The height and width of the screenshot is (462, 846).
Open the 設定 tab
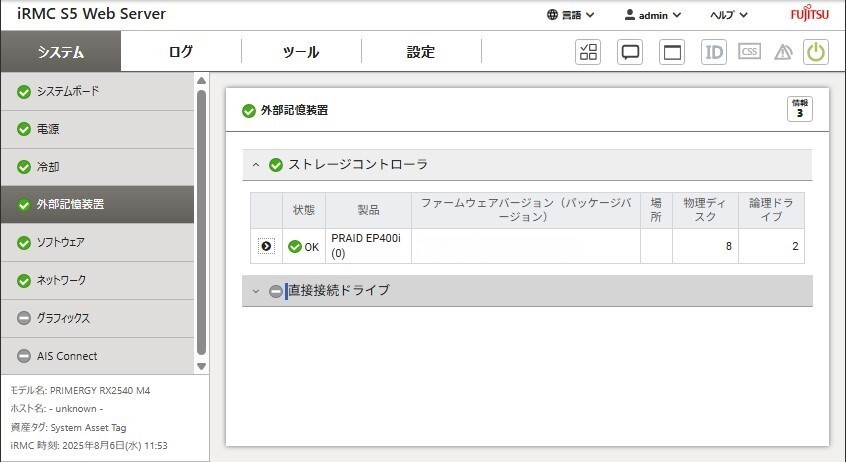click(x=421, y=52)
